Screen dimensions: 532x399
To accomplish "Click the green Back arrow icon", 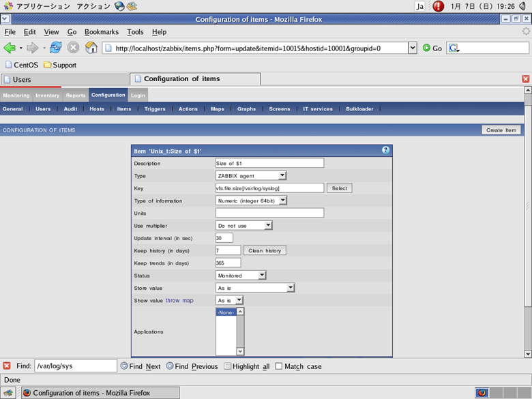I will coord(10,48).
